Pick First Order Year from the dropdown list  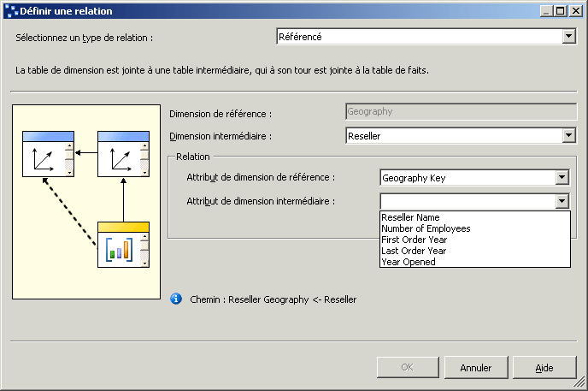(414, 240)
